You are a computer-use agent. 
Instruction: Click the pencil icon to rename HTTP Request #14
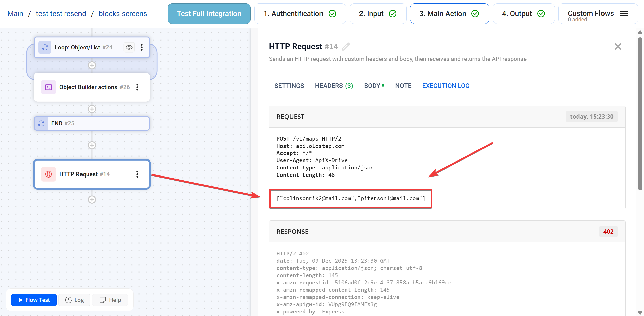pos(346,46)
